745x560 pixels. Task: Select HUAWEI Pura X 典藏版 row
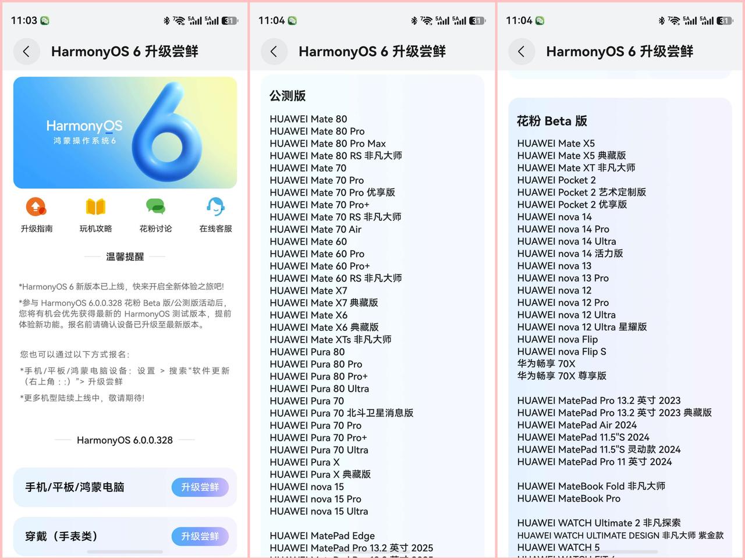point(320,474)
